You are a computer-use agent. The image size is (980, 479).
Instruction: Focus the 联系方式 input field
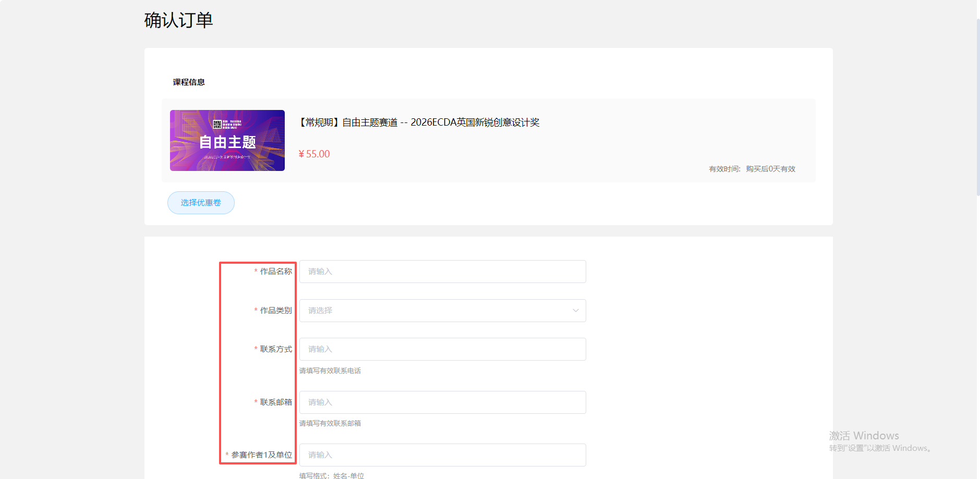[442, 349]
